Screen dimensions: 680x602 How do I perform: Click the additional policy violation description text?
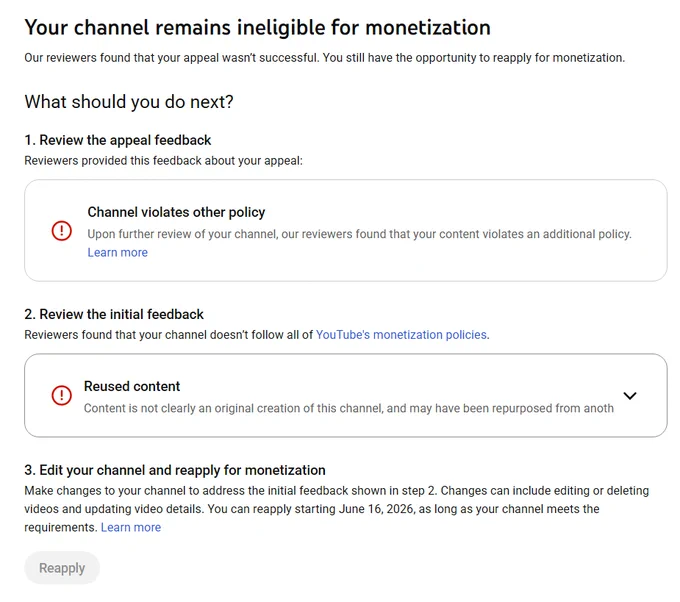tap(360, 234)
